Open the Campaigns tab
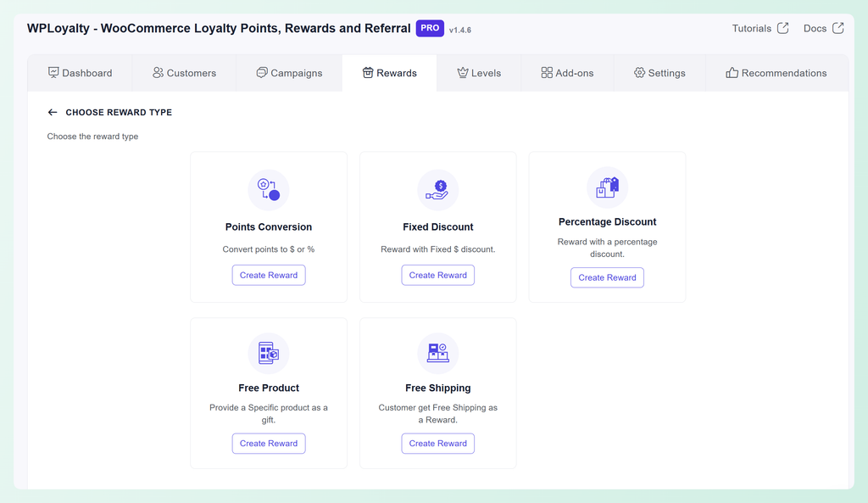Viewport: 868px width, 503px height. (289, 73)
